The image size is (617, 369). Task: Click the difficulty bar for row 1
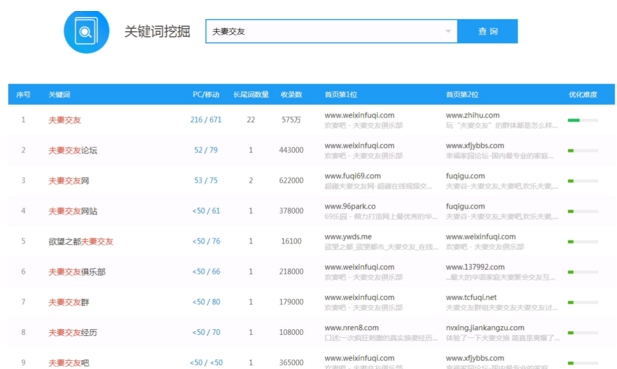coord(583,120)
